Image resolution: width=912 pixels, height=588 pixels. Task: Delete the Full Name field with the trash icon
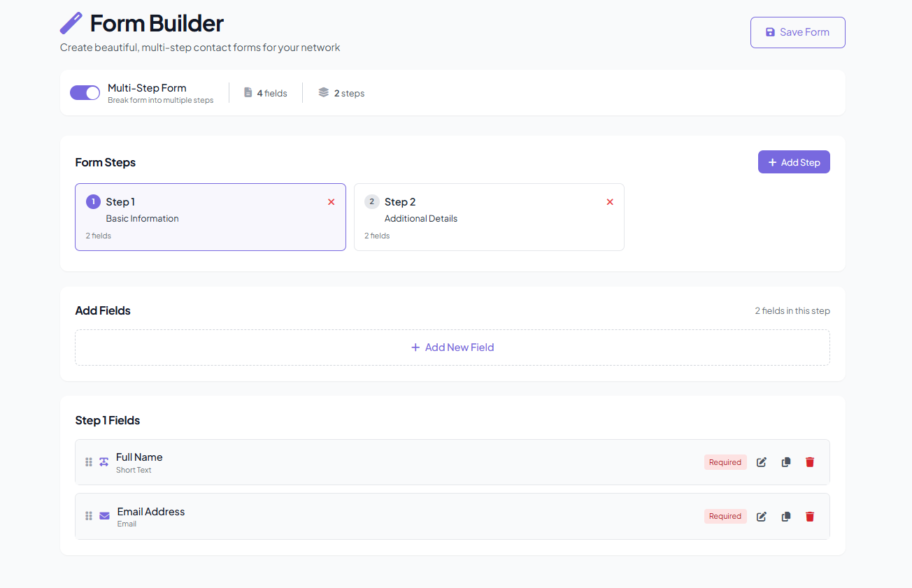point(810,461)
